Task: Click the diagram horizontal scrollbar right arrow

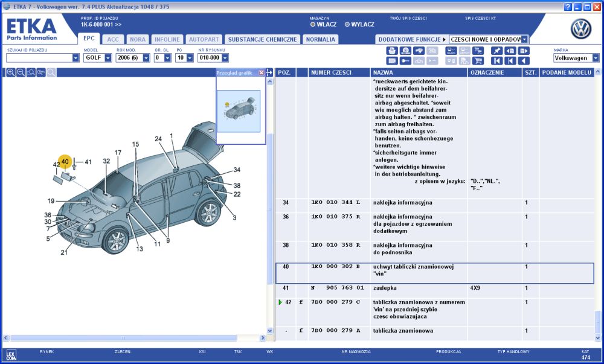Action: click(263, 338)
